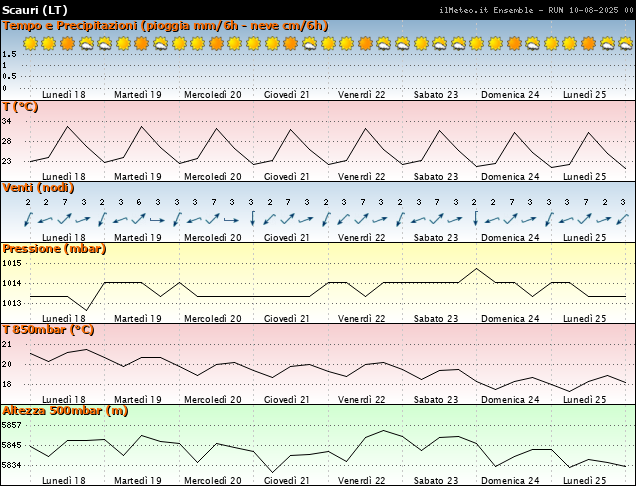
Task: Click the '5834' height axis label
Action: click(x=11, y=465)
